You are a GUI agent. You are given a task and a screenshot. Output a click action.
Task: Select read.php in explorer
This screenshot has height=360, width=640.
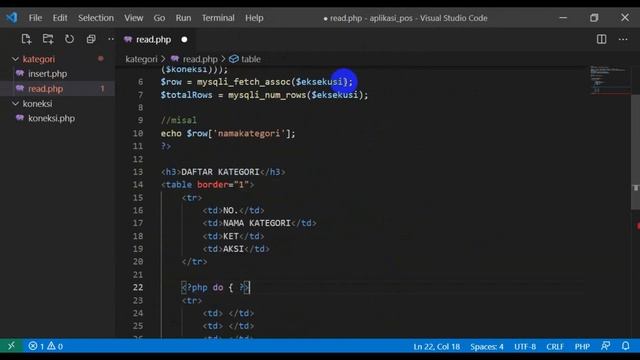pyautogui.click(x=45, y=89)
